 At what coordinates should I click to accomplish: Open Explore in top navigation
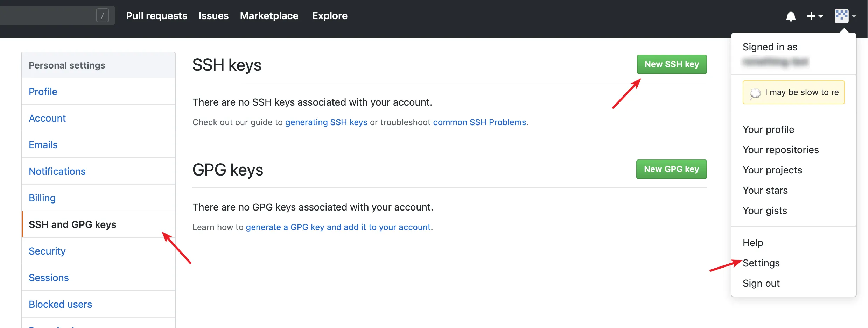330,16
